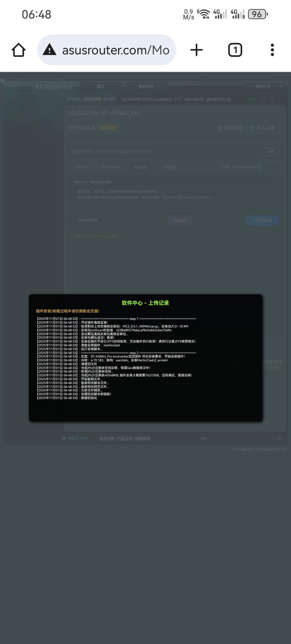This screenshot has width=291, height=644.
Task: Click the settings gear next to 进入设置
Action: 253,128
